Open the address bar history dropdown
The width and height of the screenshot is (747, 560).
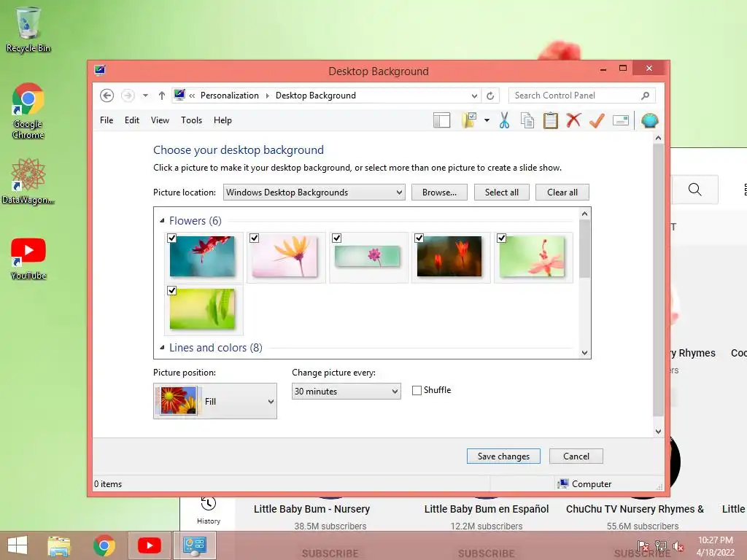click(474, 96)
